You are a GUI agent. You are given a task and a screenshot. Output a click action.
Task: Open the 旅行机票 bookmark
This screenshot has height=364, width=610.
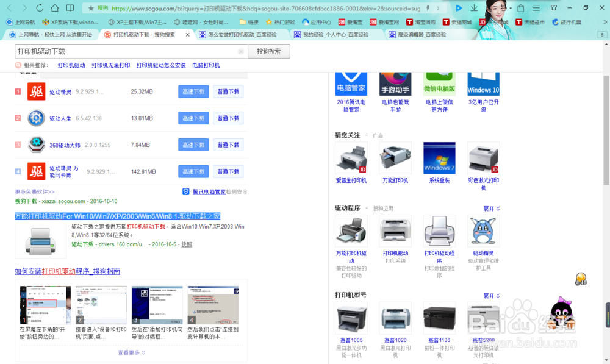point(567,22)
